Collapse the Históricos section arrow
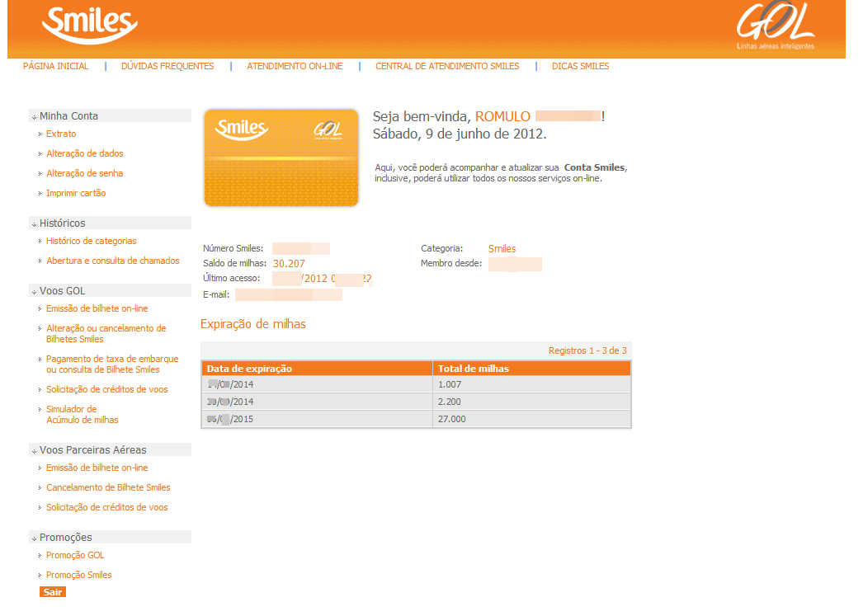Image resolution: width=868 pixels, height=616 pixels. pyautogui.click(x=35, y=224)
